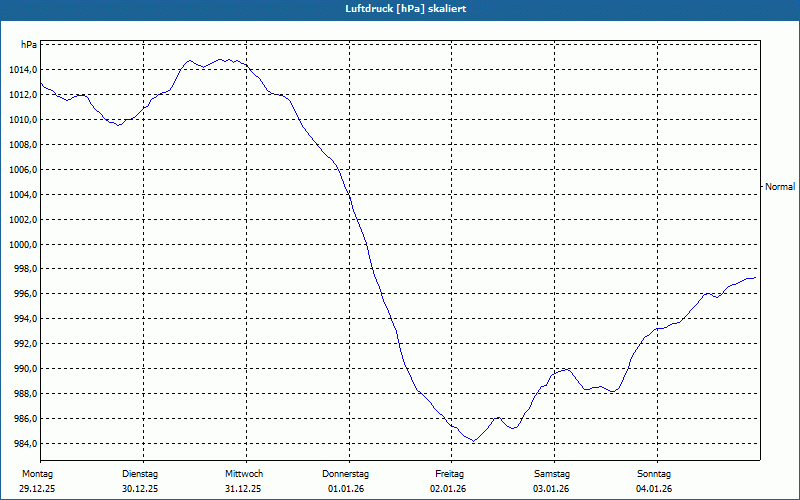The height and width of the screenshot is (500, 800).
Task: Click the 992,0 axis value
Action: point(25,344)
